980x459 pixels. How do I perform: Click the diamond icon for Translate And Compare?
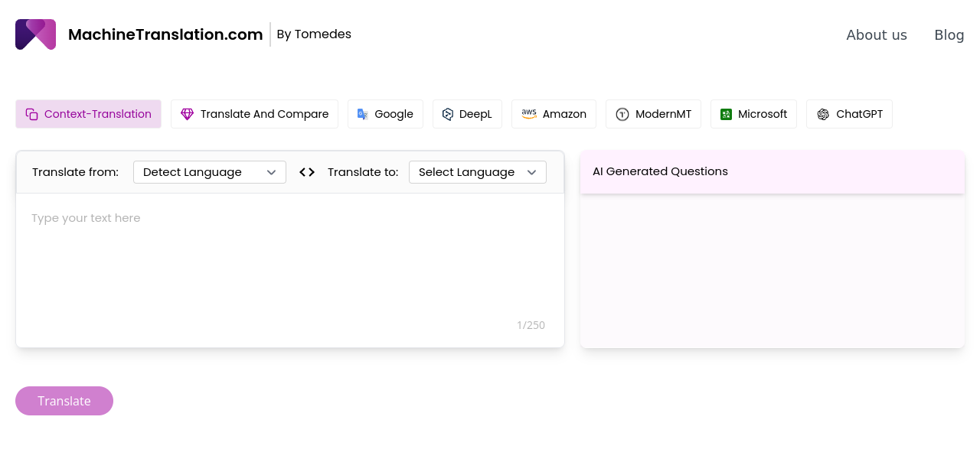coord(187,114)
